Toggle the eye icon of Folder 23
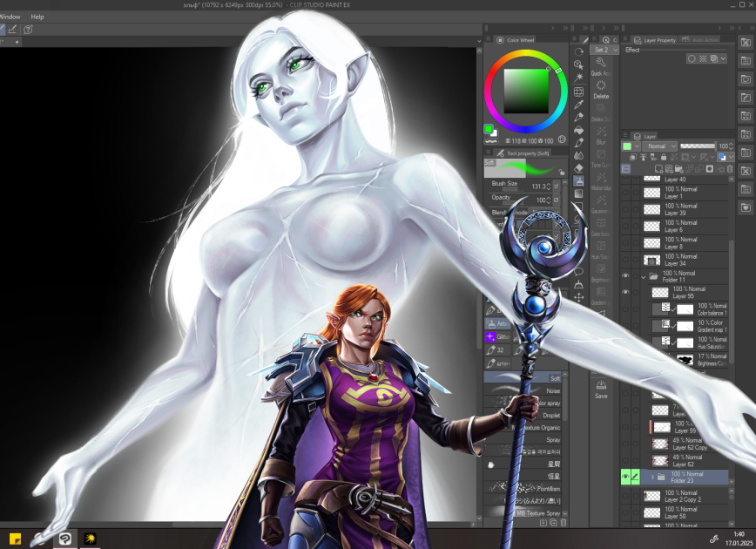The image size is (756, 549). 625,477
